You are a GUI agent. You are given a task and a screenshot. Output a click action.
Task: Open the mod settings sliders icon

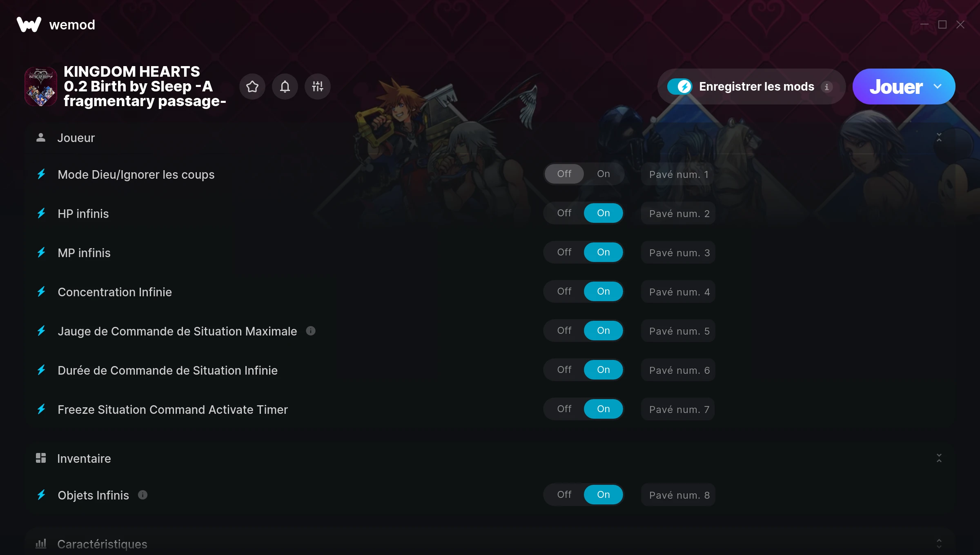pos(318,87)
